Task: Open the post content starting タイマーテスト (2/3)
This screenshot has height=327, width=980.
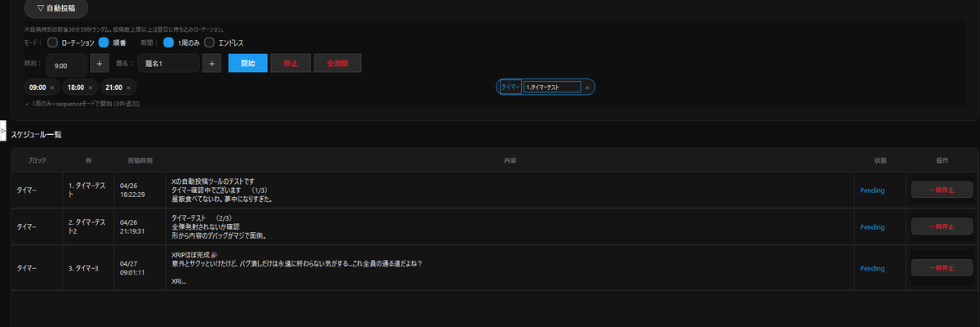Action: point(510,226)
